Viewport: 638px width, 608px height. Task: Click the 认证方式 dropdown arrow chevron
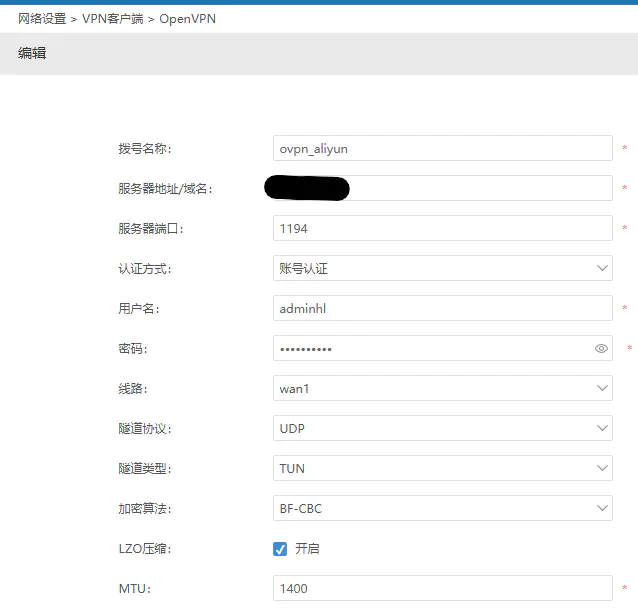pyautogui.click(x=601, y=268)
